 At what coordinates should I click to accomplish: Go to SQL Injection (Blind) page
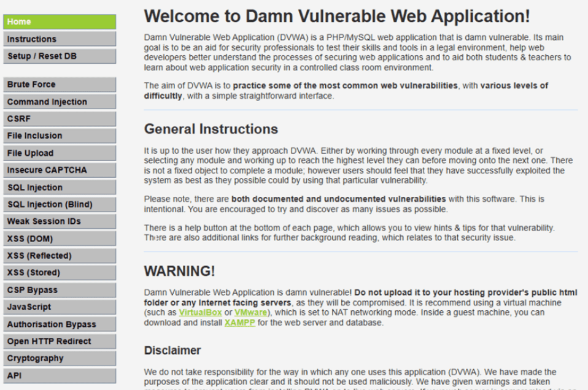point(59,204)
